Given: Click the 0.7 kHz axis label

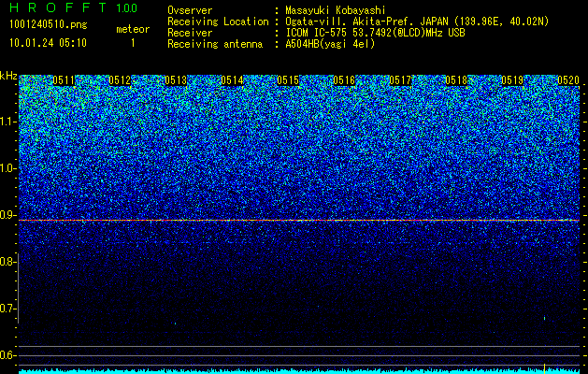Looking at the screenshot, I should (x=7, y=309).
